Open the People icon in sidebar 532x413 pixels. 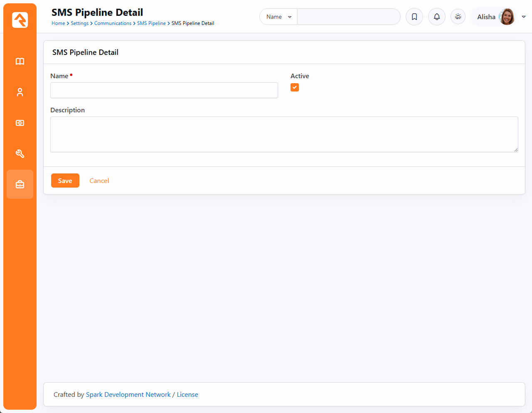pos(20,92)
